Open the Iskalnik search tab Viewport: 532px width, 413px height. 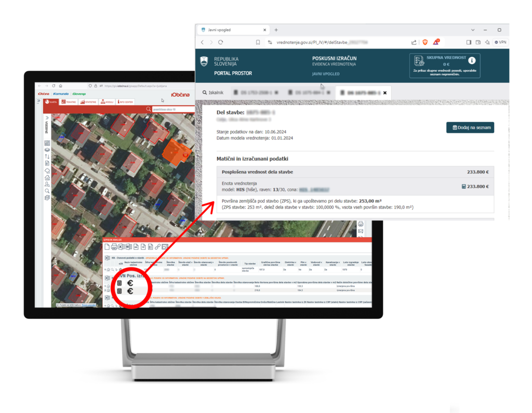click(213, 93)
